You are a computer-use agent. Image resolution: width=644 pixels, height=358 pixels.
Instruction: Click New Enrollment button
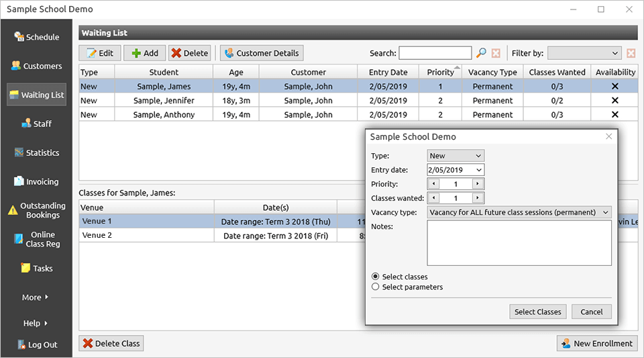[596, 343]
